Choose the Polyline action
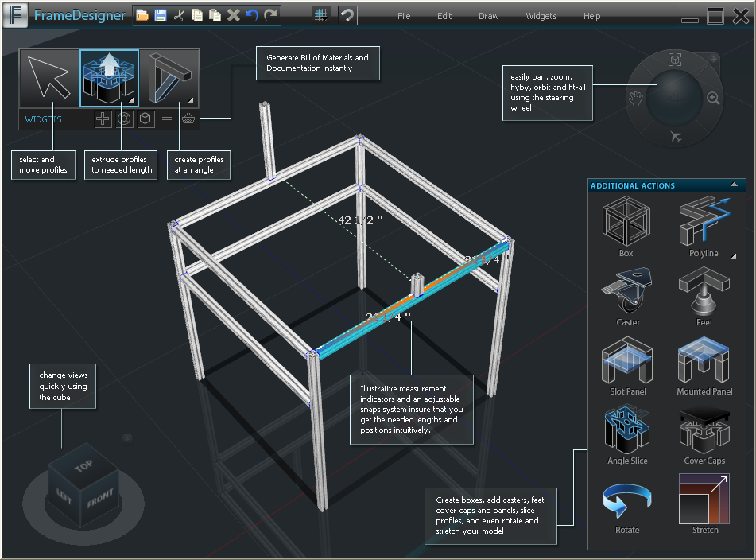 (704, 227)
